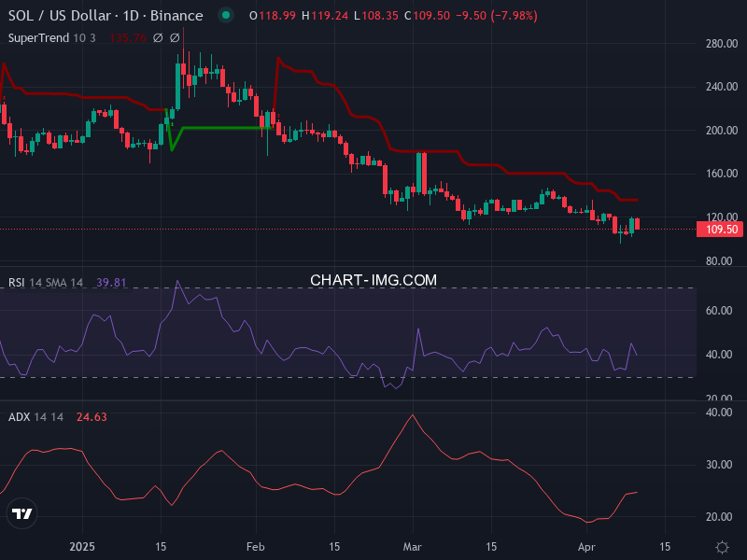
Task: Click the RSI value 39.81
Action: tap(111, 283)
